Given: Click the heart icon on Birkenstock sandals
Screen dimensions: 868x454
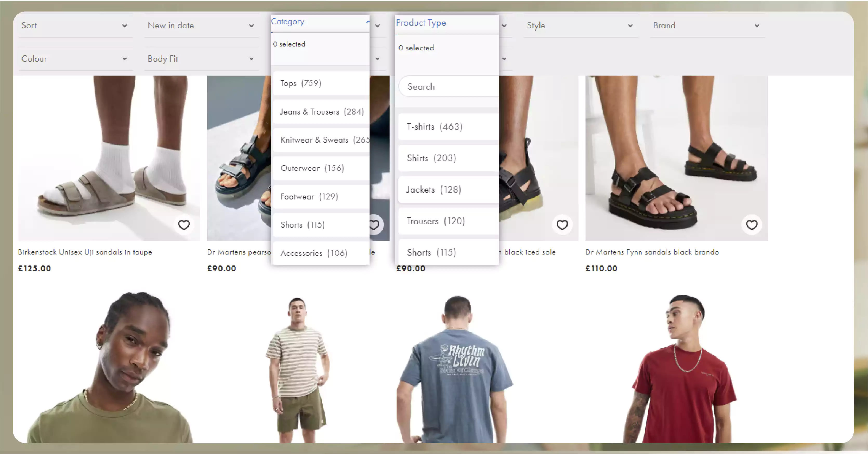Looking at the screenshot, I should (184, 224).
